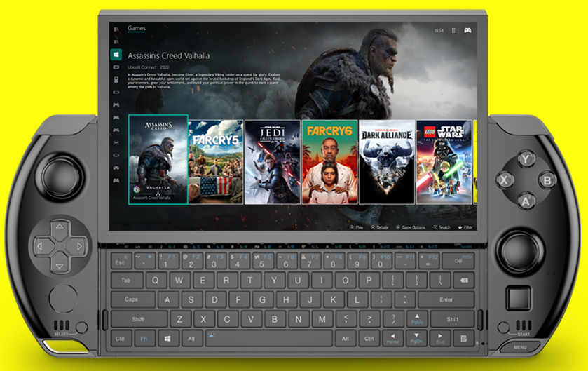Click the A face button
Viewport: 588px width, 371px height.
point(526,201)
